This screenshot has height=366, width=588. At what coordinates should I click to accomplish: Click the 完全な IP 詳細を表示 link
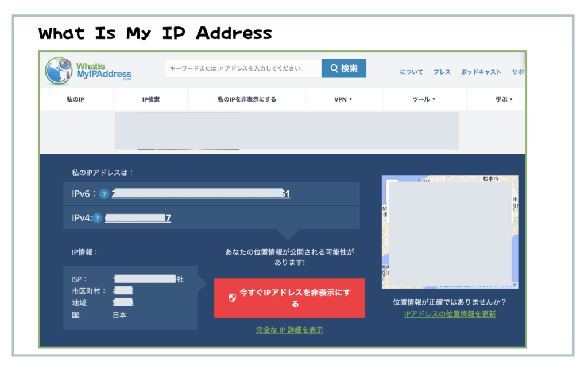click(x=289, y=330)
